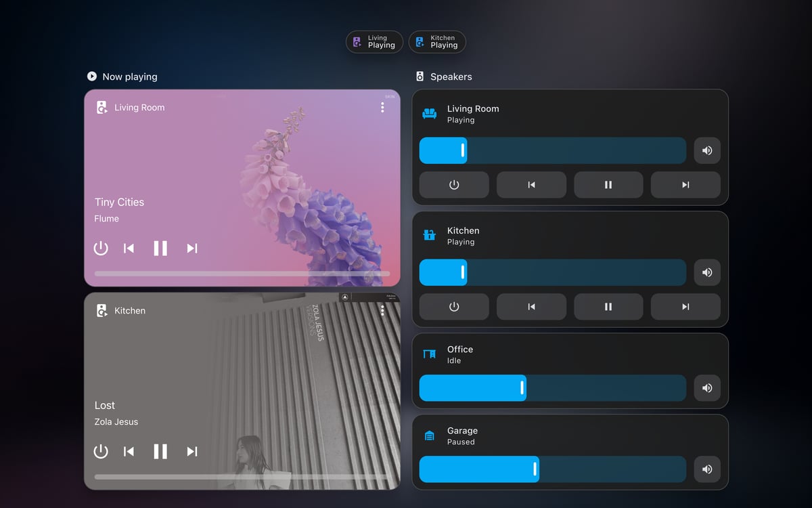Adjust the Garage speaker volume slider
This screenshot has height=508, width=812.
pos(553,469)
